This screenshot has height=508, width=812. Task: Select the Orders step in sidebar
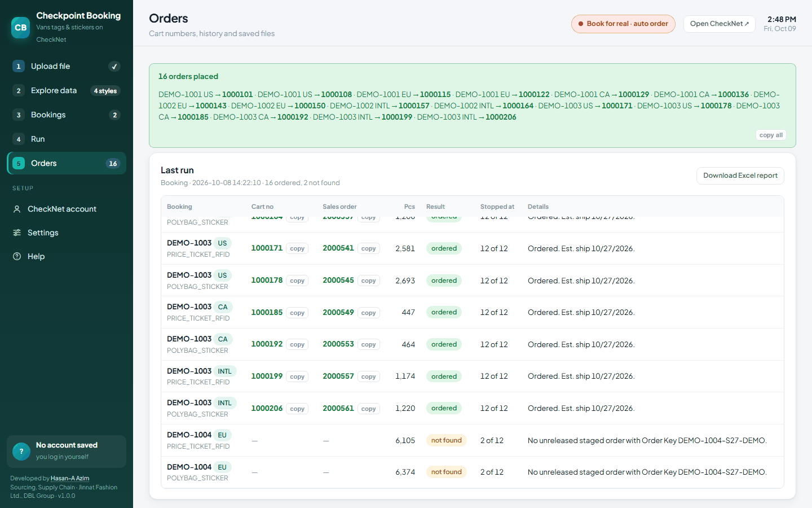[67, 163]
